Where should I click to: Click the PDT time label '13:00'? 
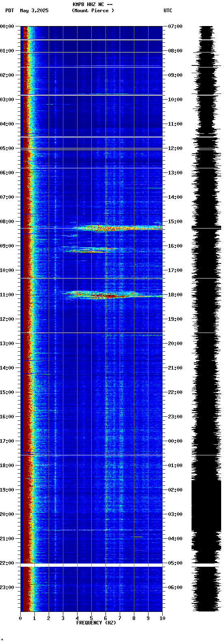click(7, 344)
